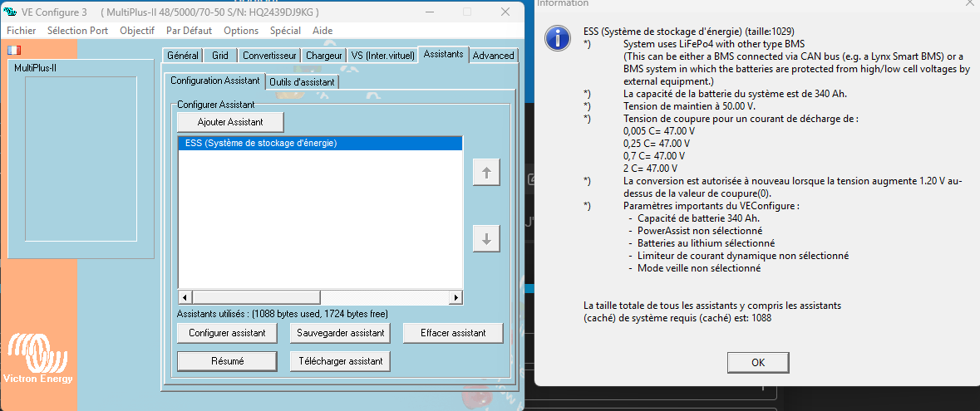Screen dimensions: 980x411
Task: Open the Aide menu
Action: pos(323,31)
